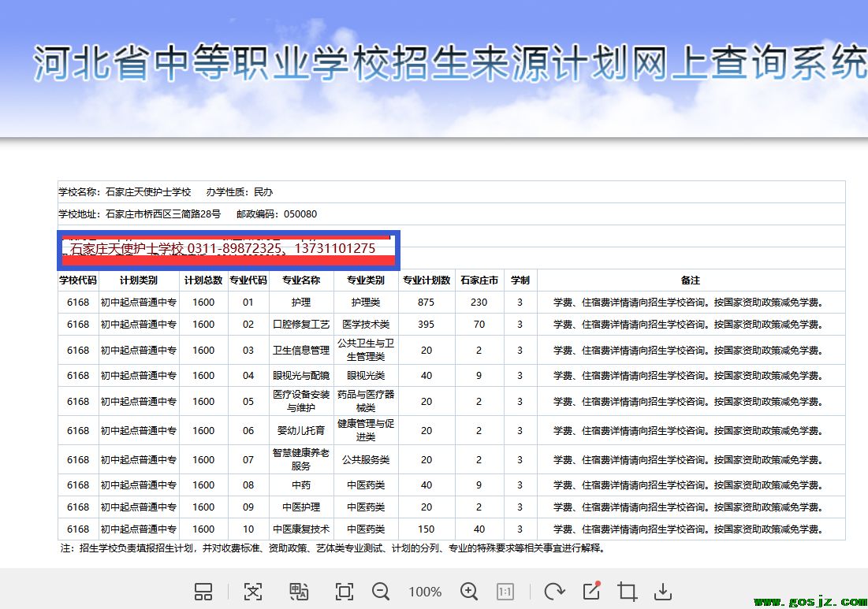Image resolution: width=868 pixels, height=609 pixels.
Task: Select the 婴幼儿托育 major name cell
Action: click(x=301, y=430)
